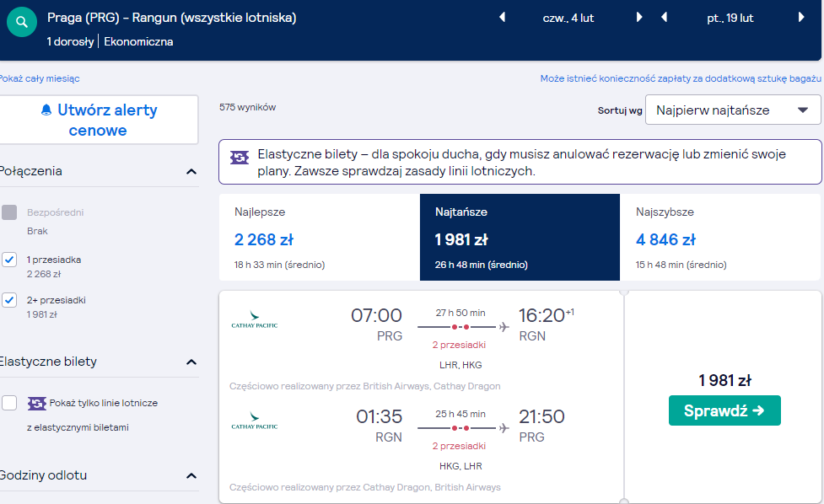Select the Najlepsze tab
Image resolution: width=824 pixels, height=504 pixels.
[x=320, y=238]
